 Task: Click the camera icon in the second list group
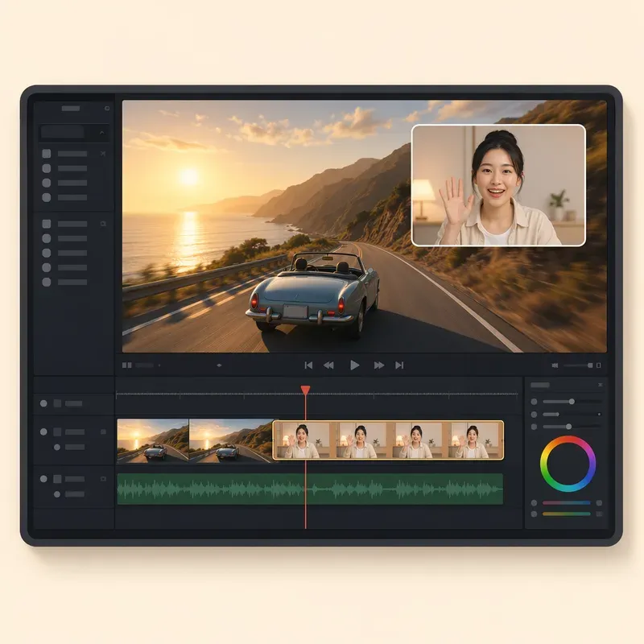tap(103, 224)
